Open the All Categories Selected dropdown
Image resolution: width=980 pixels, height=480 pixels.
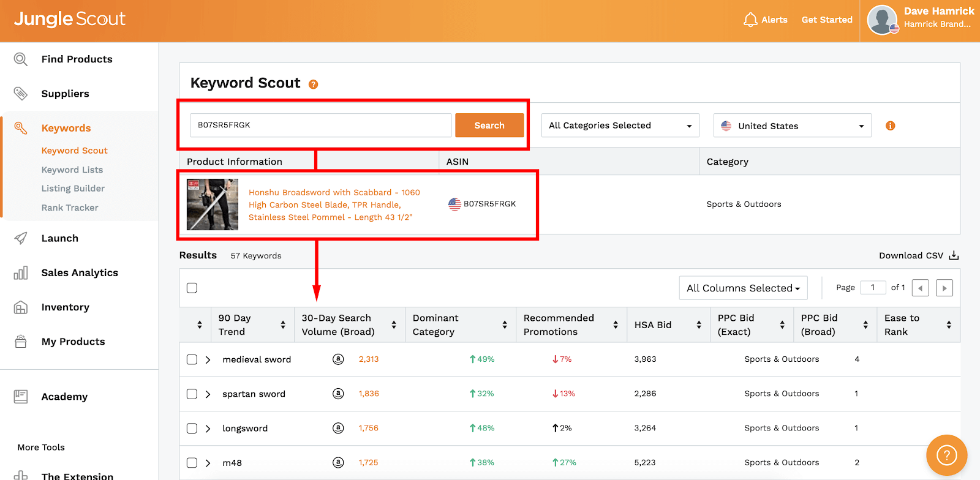pos(620,126)
